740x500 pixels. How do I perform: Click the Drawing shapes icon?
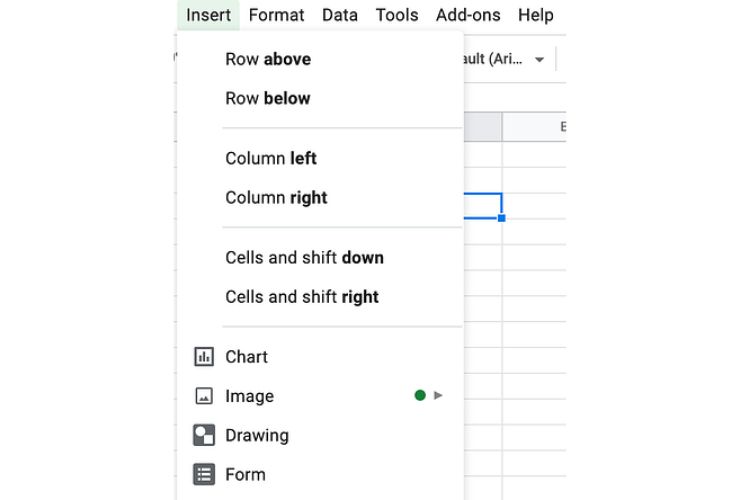click(x=204, y=435)
